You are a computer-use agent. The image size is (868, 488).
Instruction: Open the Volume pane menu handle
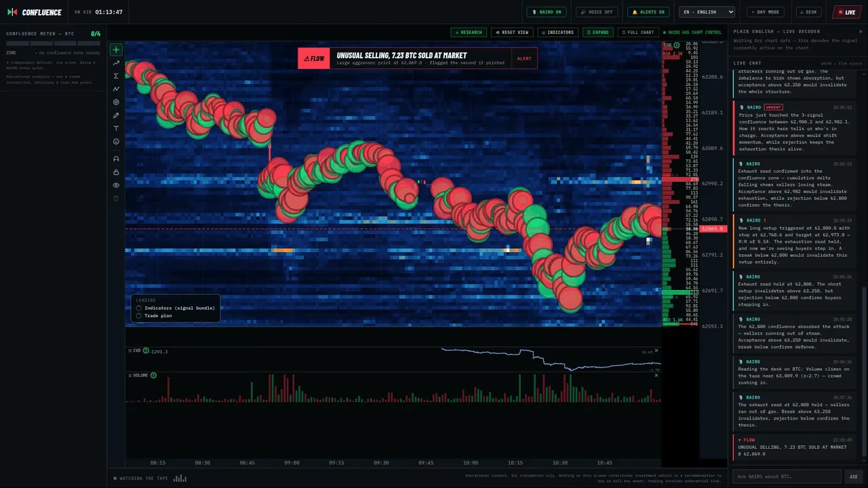[x=130, y=375]
